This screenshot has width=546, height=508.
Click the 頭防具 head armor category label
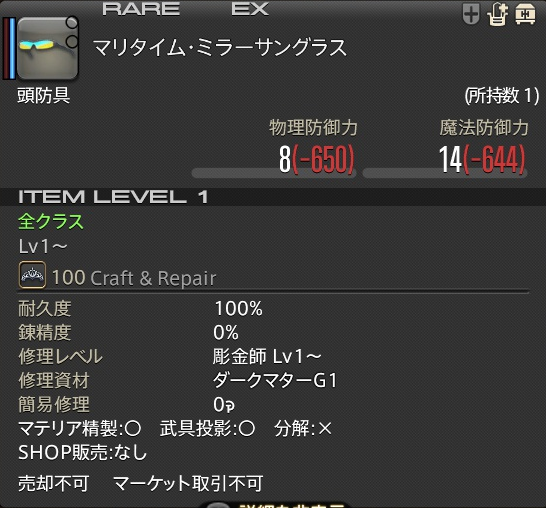(x=44, y=95)
